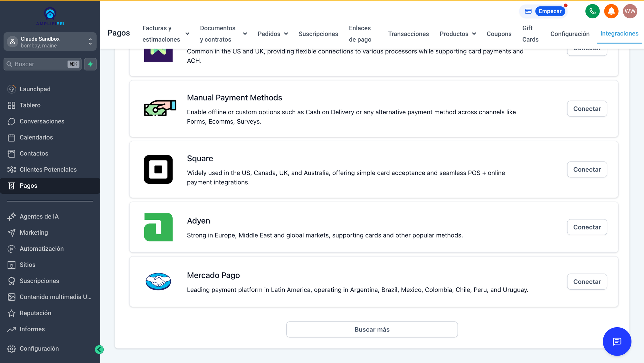Image resolution: width=644 pixels, height=363 pixels.
Task: Open the blue chat support widget
Action: coord(617,341)
